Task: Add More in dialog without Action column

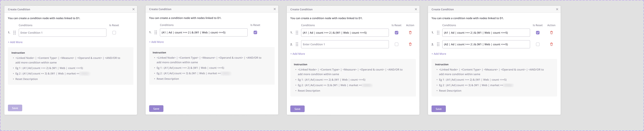Action: tap(157, 42)
